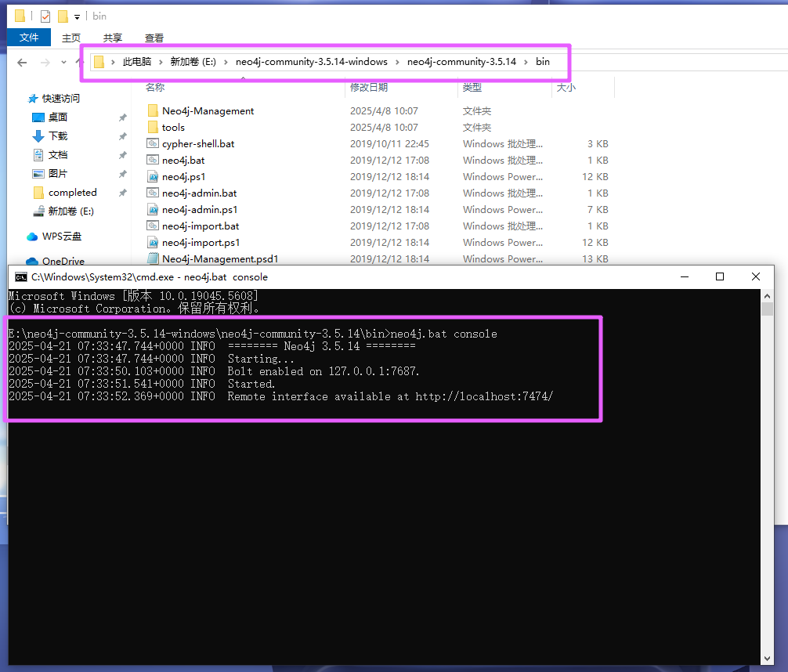Image resolution: width=788 pixels, height=672 pixels.
Task: Select the tools folder icon
Action: tap(153, 127)
